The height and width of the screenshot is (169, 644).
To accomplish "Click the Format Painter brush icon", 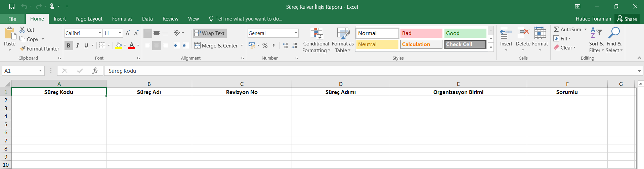I will coord(23,49).
